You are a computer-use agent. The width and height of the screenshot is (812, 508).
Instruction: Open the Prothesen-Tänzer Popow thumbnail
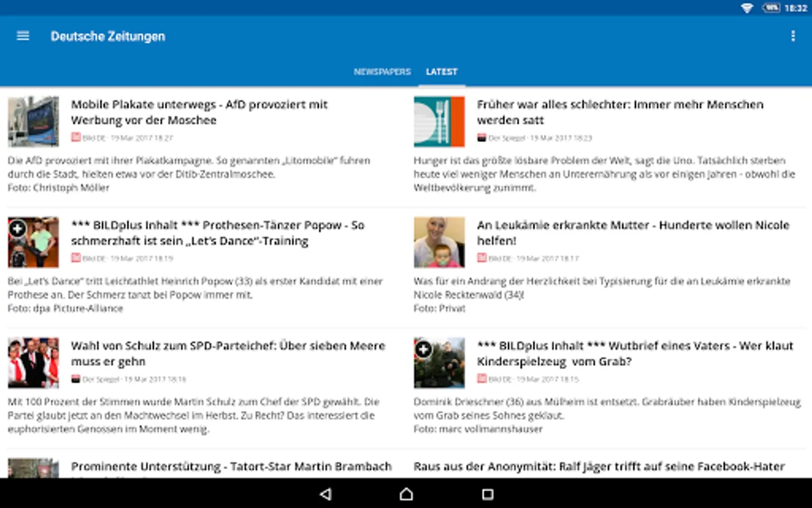coord(33,243)
